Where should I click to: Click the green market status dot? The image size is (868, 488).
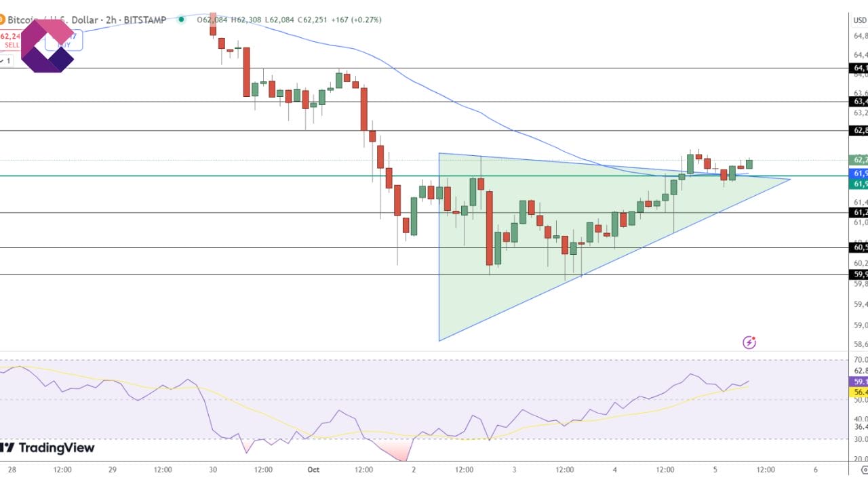pos(181,20)
